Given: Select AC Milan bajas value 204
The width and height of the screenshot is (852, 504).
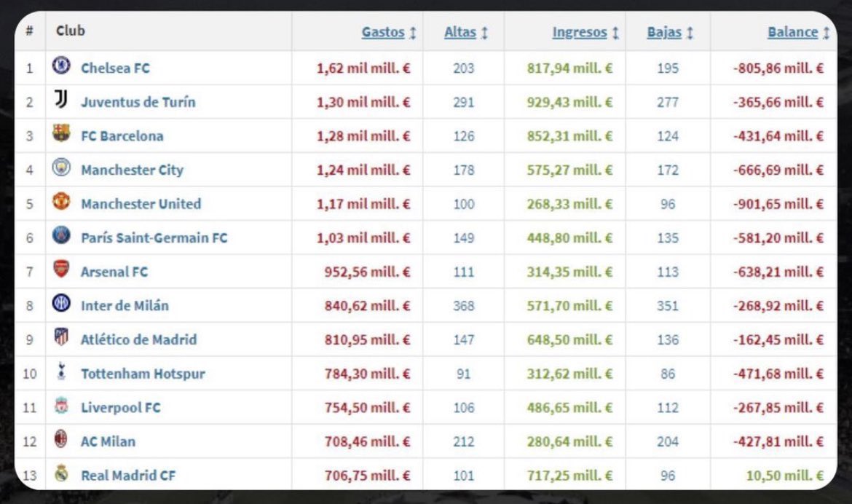Looking at the screenshot, I should click(668, 441).
